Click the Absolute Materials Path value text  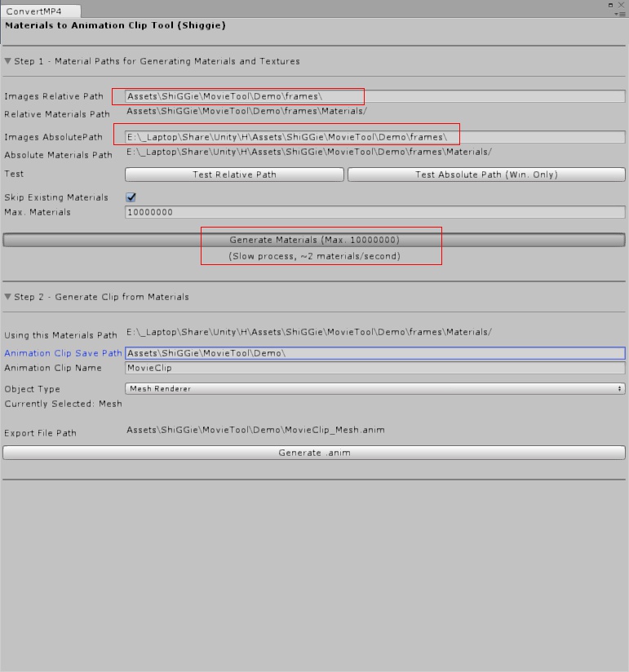pos(308,152)
